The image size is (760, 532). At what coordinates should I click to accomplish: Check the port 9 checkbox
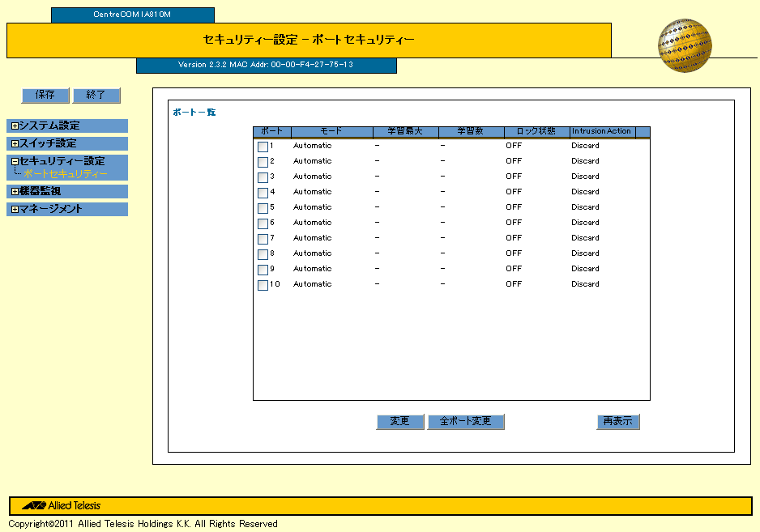pyautogui.click(x=263, y=270)
